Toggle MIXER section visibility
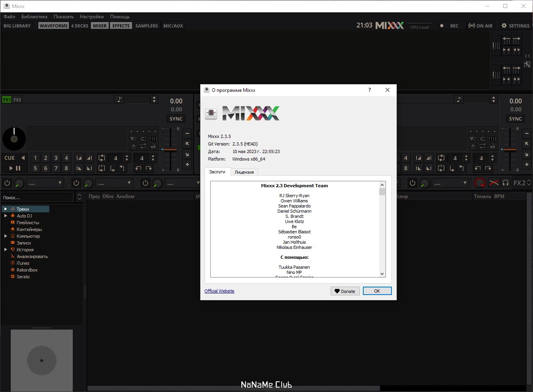This screenshot has width=533, height=392. click(100, 25)
